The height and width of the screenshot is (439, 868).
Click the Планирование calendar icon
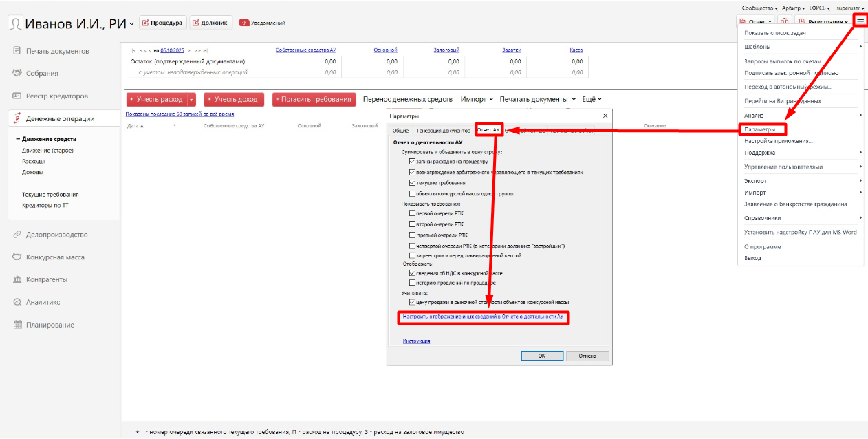(17, 325)
